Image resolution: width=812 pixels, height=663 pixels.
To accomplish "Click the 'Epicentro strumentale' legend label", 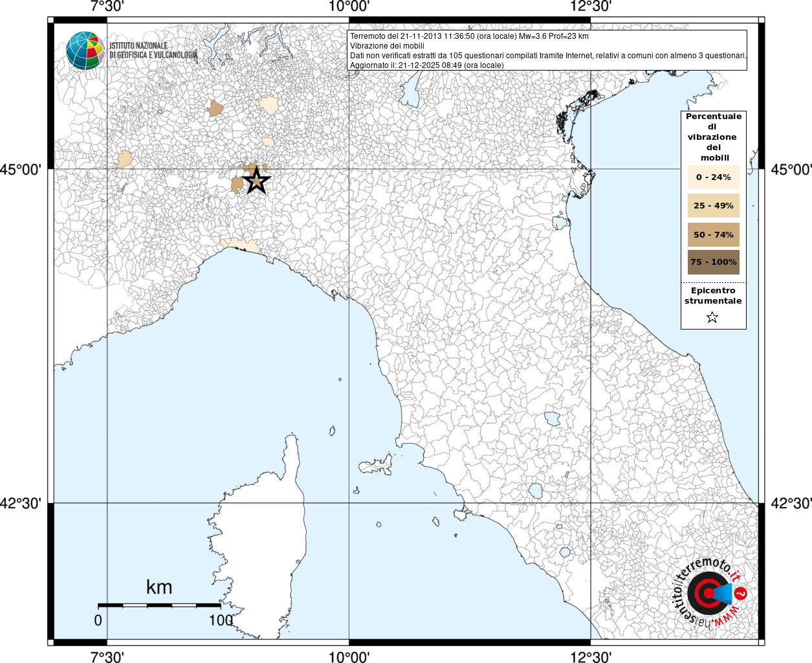I will click(713, 295).
